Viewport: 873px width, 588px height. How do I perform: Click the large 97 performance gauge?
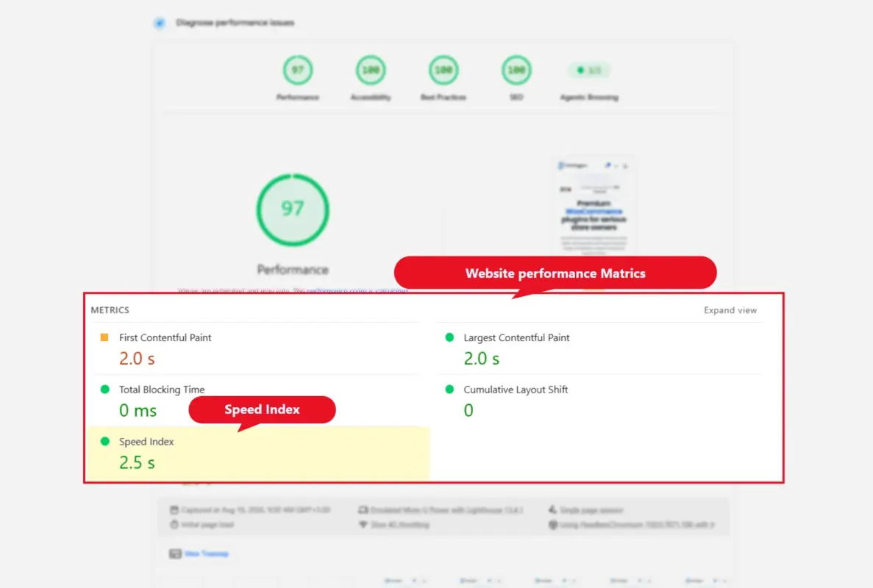[x=293, y=209]
